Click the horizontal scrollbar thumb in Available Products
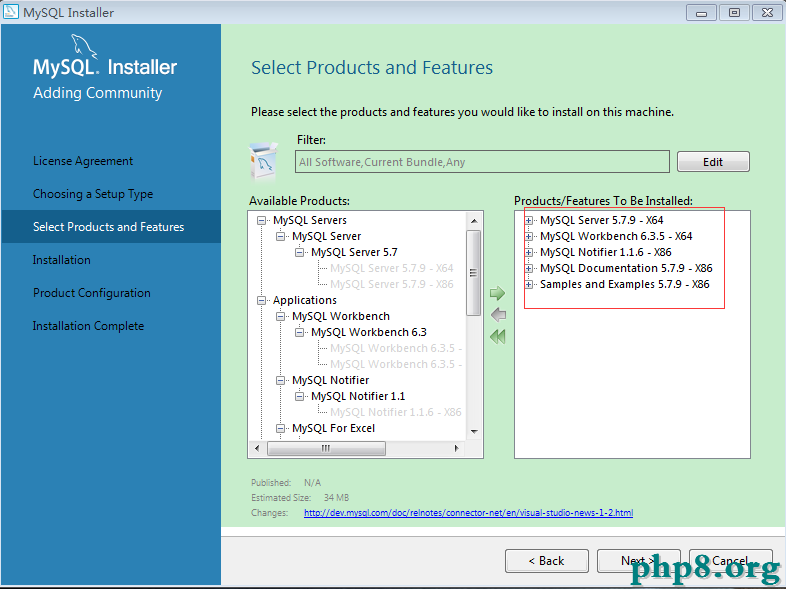786x589 pixels. (326, 448)
